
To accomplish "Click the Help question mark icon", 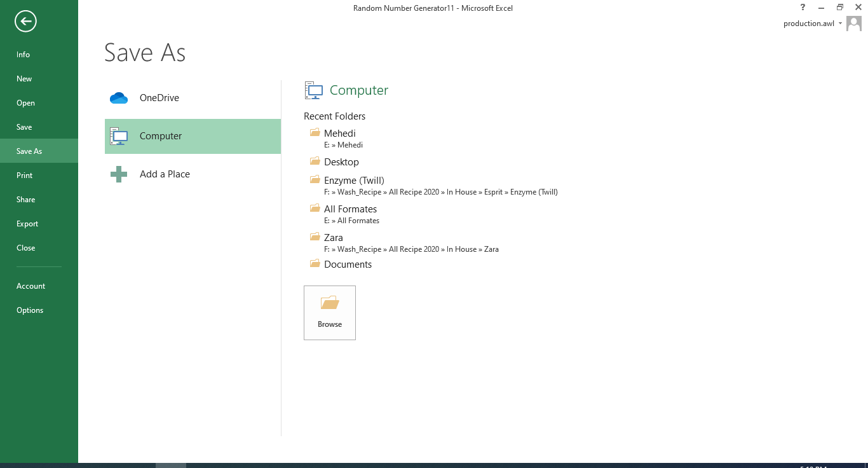I will [802, 7].
